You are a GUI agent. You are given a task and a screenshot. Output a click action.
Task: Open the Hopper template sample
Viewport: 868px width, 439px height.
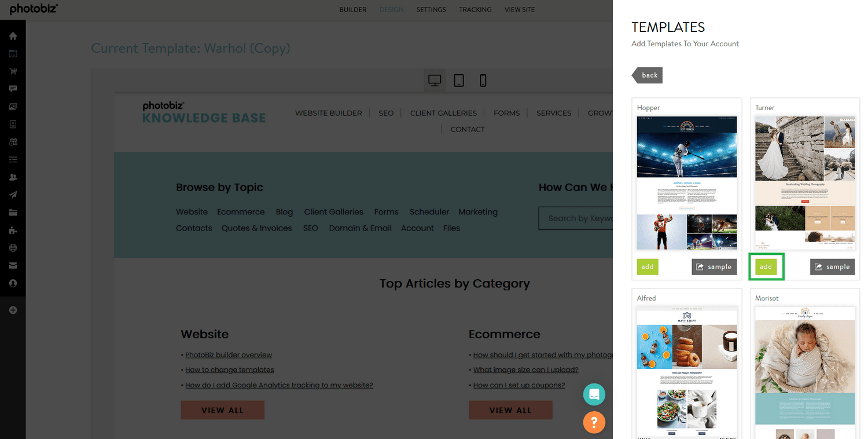point(714,267)
